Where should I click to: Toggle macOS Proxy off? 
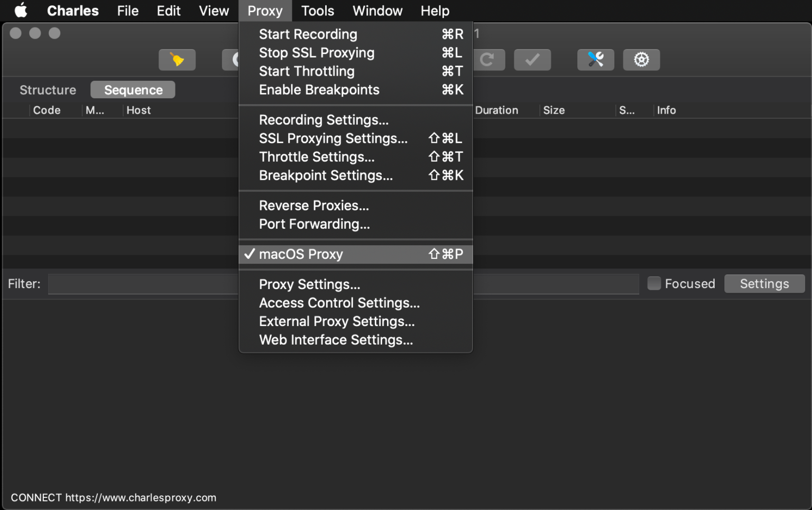point(301,254)
